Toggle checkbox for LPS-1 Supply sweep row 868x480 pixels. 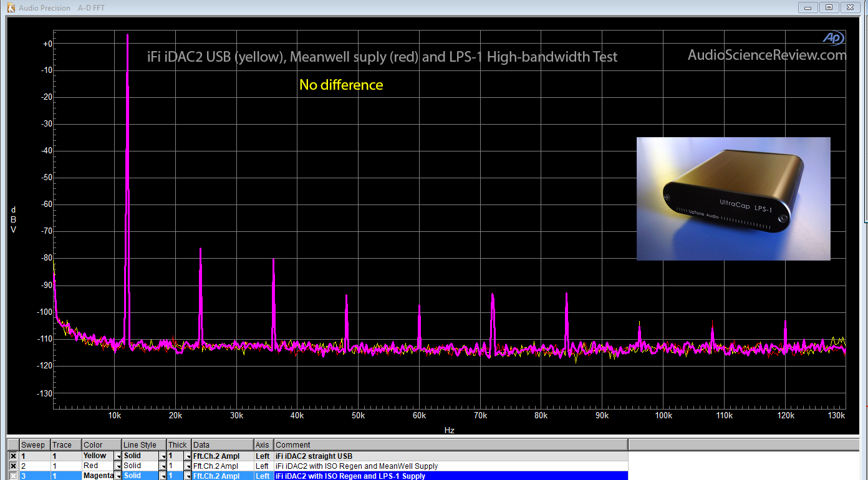13,476
